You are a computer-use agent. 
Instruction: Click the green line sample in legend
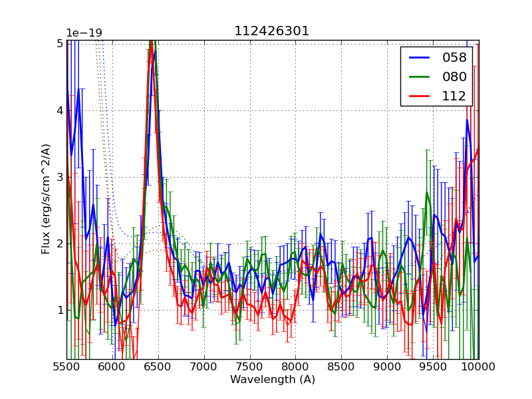tap(419, 76)
